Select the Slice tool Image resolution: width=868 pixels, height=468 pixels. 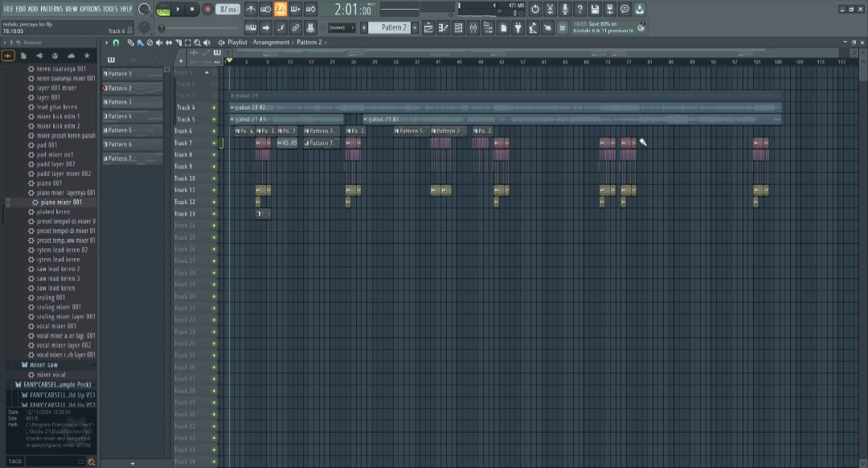click(x=178, y=43)
